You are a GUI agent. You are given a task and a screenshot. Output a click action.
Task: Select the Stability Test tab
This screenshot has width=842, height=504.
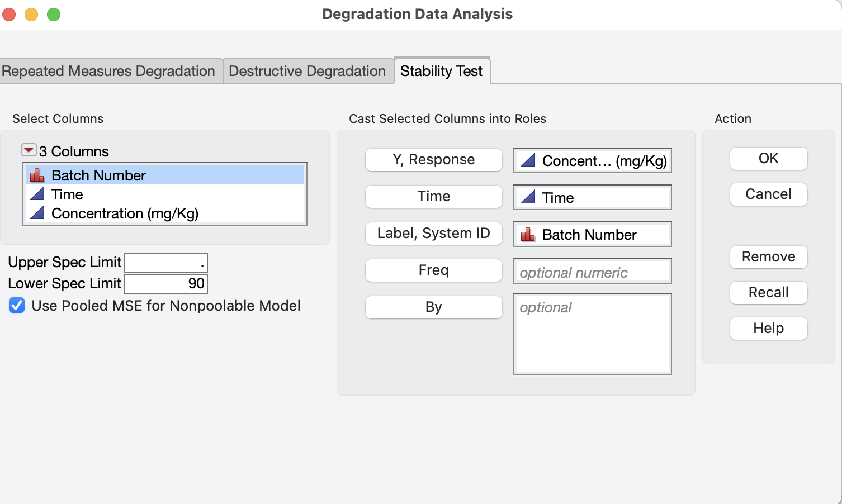[441, 71]
